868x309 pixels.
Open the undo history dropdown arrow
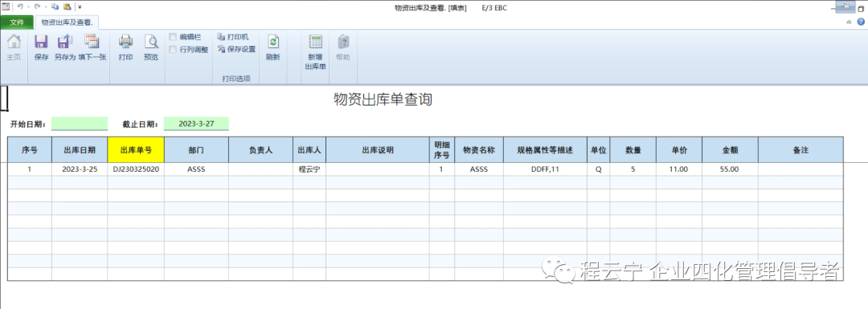[27, 7]
